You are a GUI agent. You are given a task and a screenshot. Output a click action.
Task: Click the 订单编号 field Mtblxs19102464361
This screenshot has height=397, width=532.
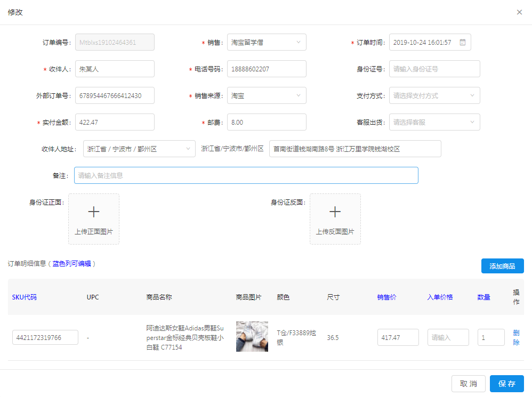115,42
